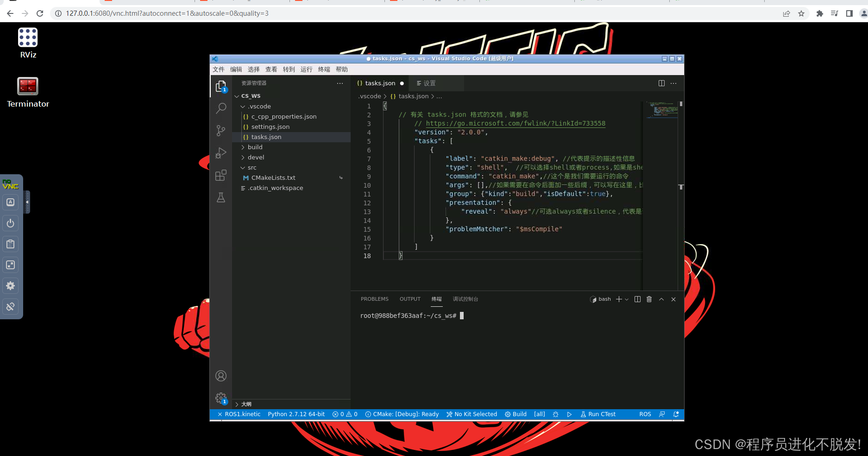Open notifications bell in status bar

click(x=676, y=414)
